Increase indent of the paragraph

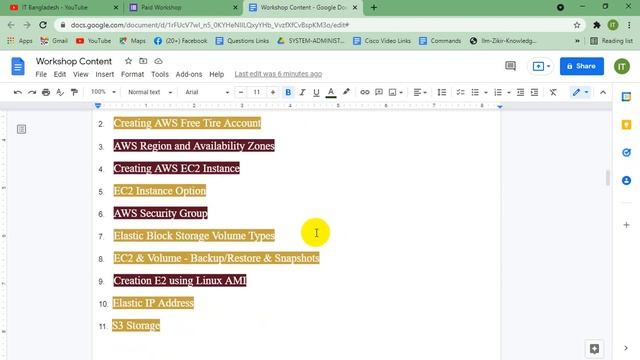tap(534, 92)
